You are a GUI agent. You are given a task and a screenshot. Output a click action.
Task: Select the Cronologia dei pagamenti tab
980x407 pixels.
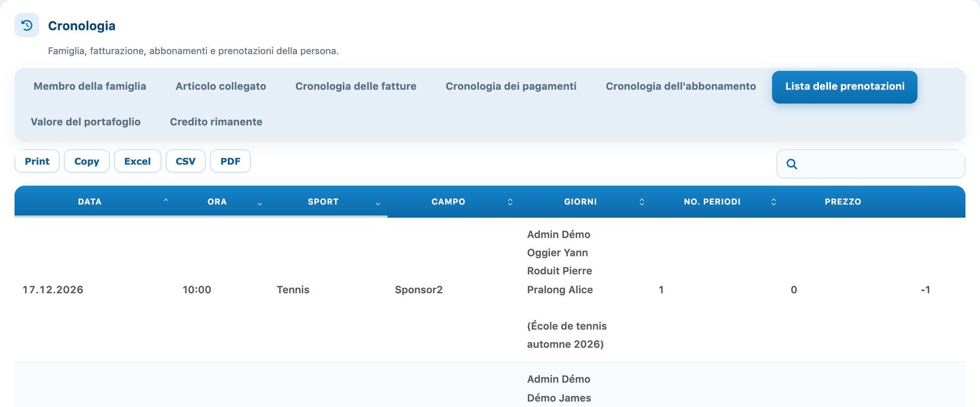click(511, 86)
